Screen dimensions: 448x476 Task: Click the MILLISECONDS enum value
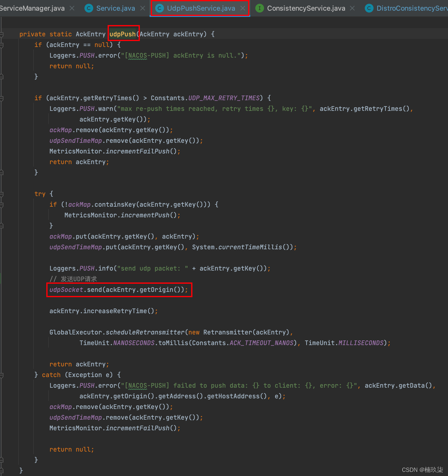361,343
